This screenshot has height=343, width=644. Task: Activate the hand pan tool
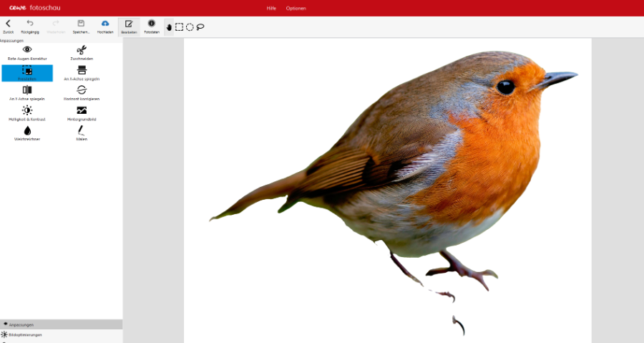[169, 27]
